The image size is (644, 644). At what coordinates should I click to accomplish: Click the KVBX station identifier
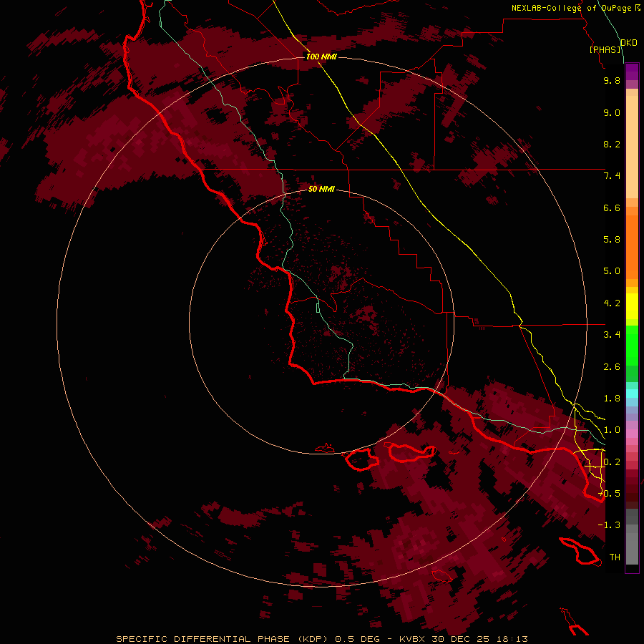point(412,639)
